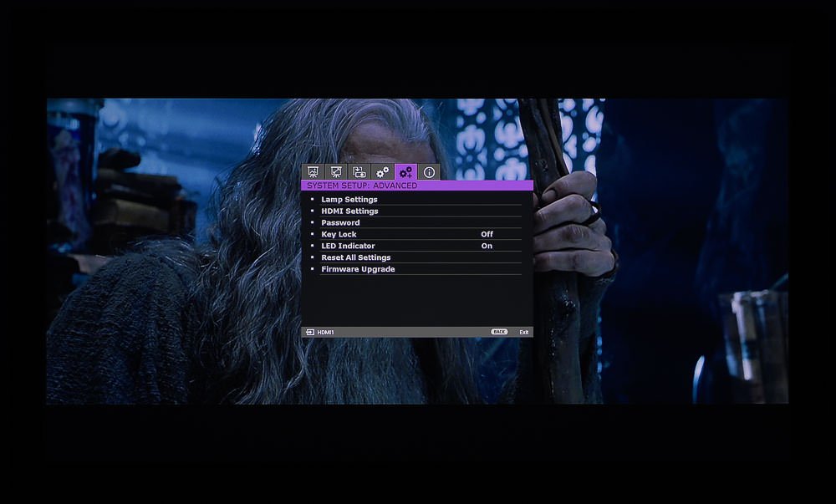Open the Information tab icon

429,172
